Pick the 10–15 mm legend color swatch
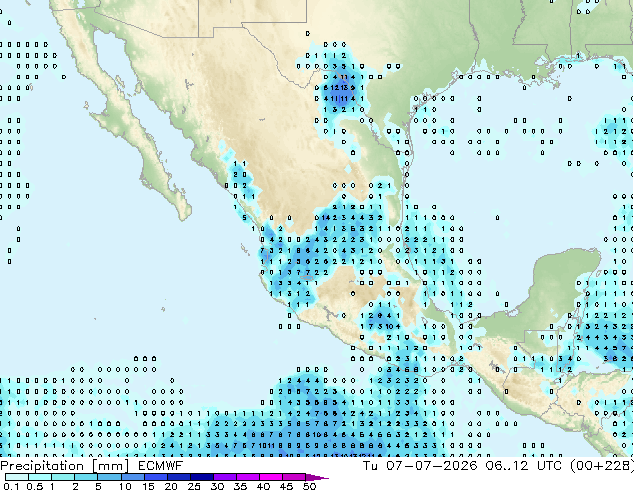 [133, 477]
